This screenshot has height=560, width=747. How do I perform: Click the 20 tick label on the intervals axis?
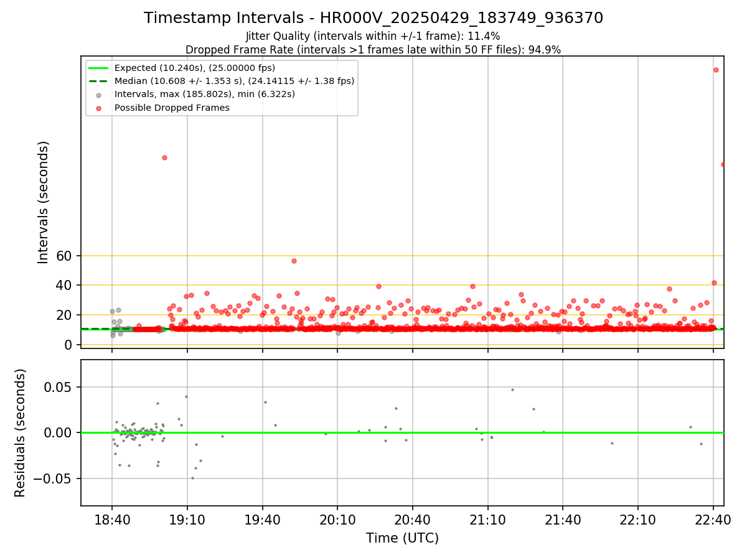65,315
